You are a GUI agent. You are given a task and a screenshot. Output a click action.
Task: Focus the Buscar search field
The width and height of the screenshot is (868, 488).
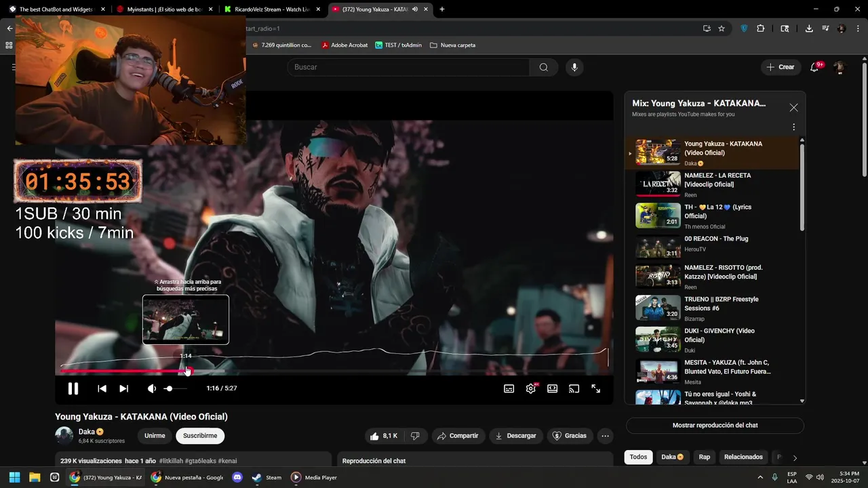408,67
